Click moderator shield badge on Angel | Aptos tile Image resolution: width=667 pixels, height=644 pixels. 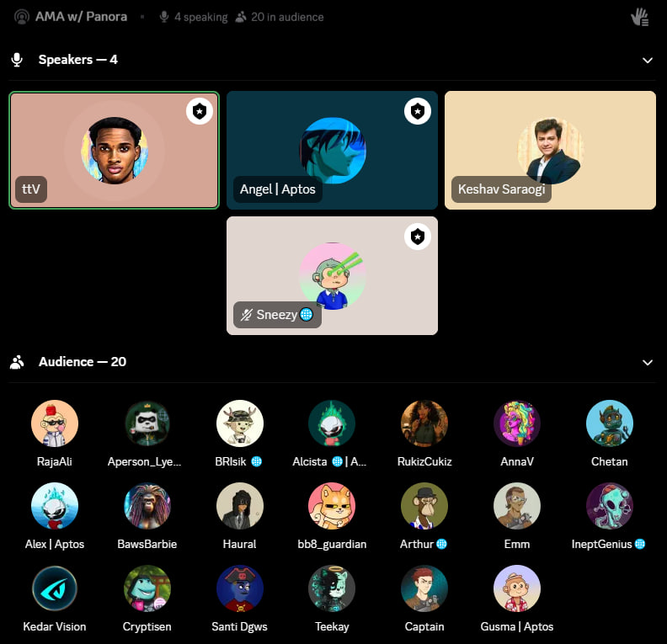pyautogui.click(x=418, y=111)
